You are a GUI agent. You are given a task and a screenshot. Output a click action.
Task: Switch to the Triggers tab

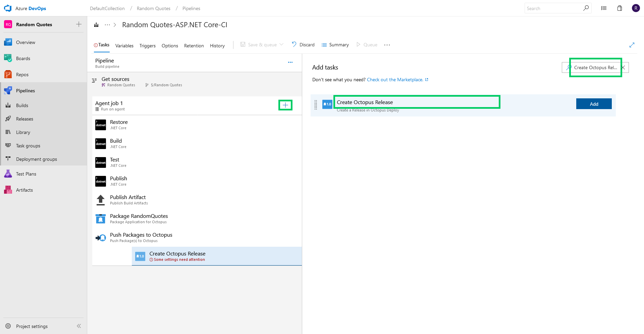click(x=148, y=46)
